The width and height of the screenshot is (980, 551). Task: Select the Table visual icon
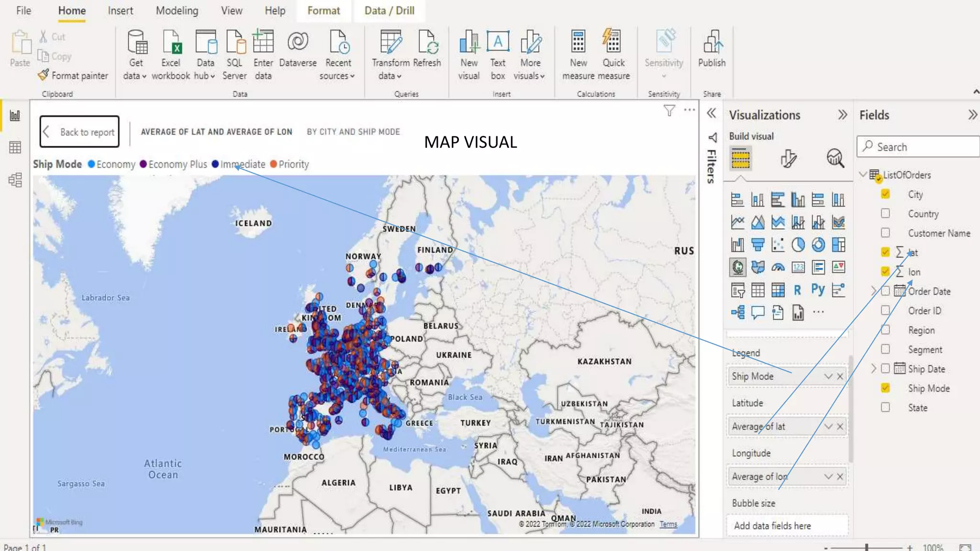coord(757,290)
